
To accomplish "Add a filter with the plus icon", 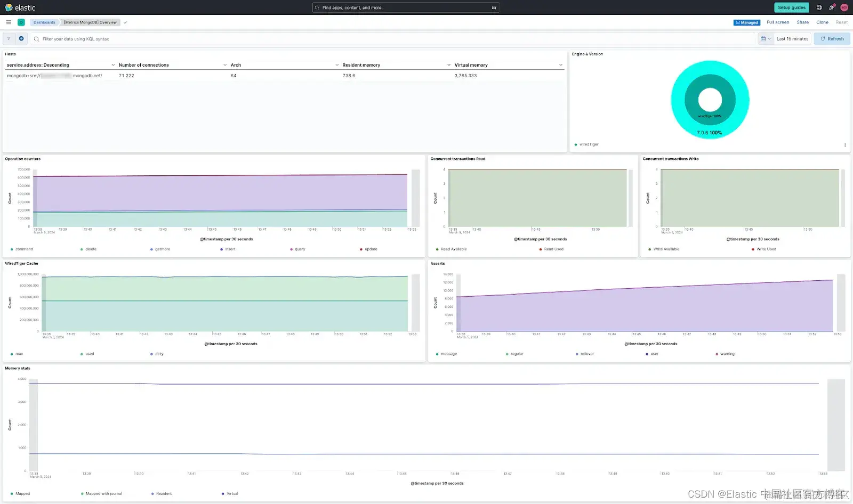I will [21, 39].
